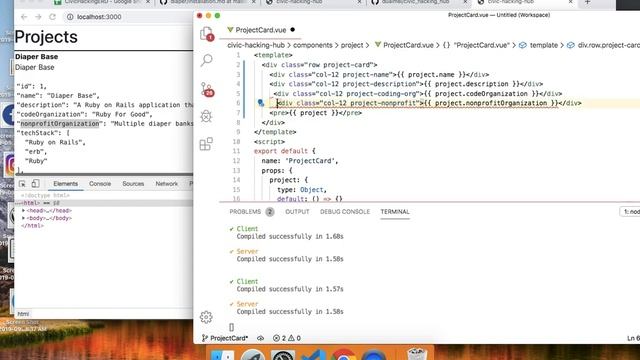Expand the head node in Elements tree
The width and height of the screenshot is (640, 360).
(x=23, y=211)
